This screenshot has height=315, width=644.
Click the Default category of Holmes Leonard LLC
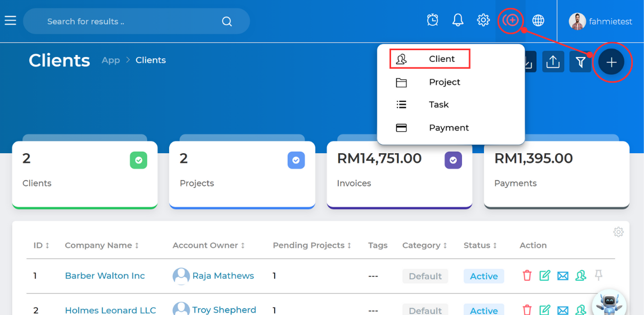[x=425, y=310]
